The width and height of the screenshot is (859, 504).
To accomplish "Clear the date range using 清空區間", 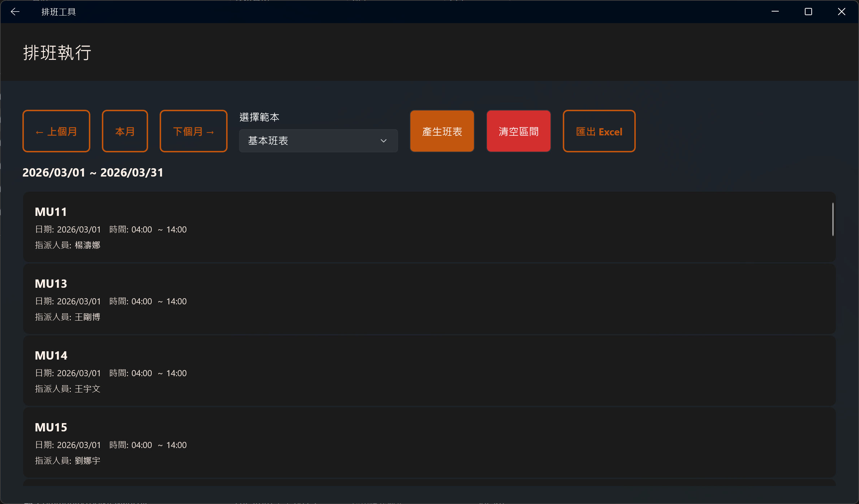I will pos(518,131).
